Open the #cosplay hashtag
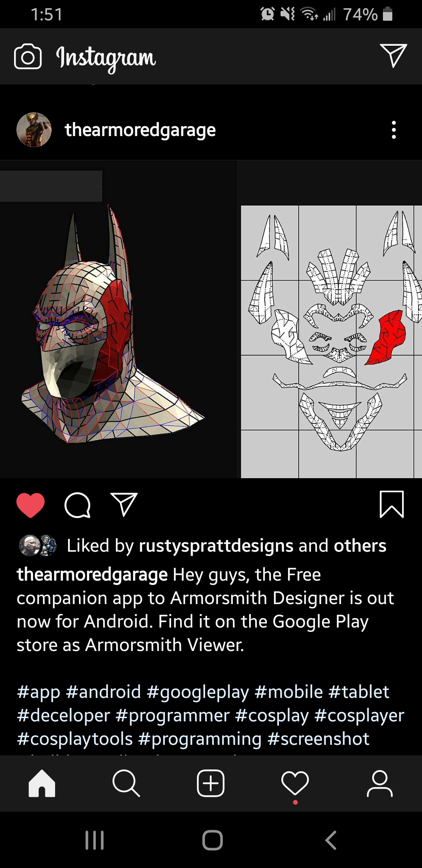 coord(272,716)
